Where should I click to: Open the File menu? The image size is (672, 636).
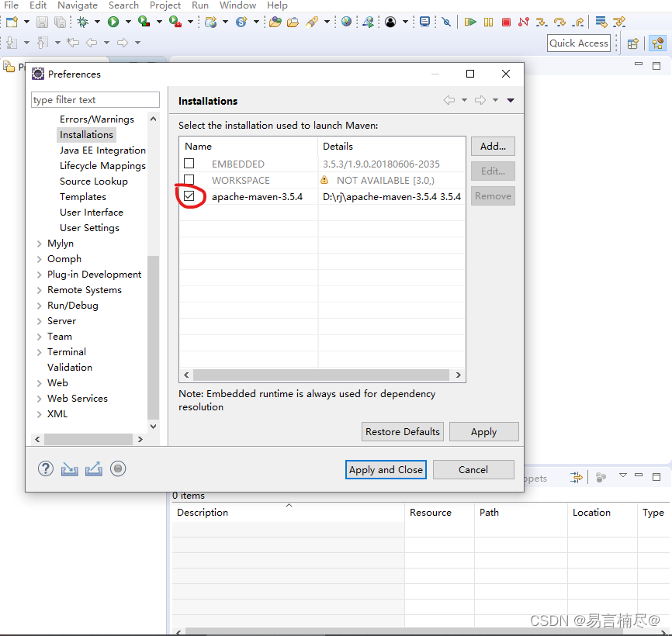coord(11,5)
